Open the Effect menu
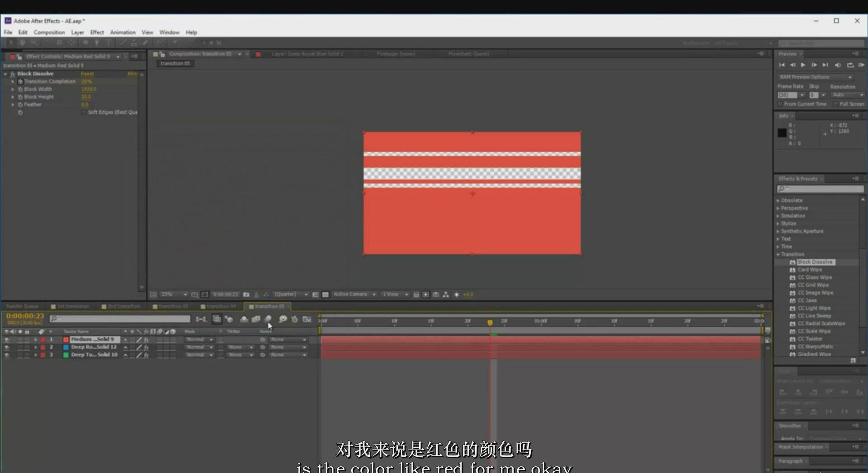868x473 pixels. [97, 33]
